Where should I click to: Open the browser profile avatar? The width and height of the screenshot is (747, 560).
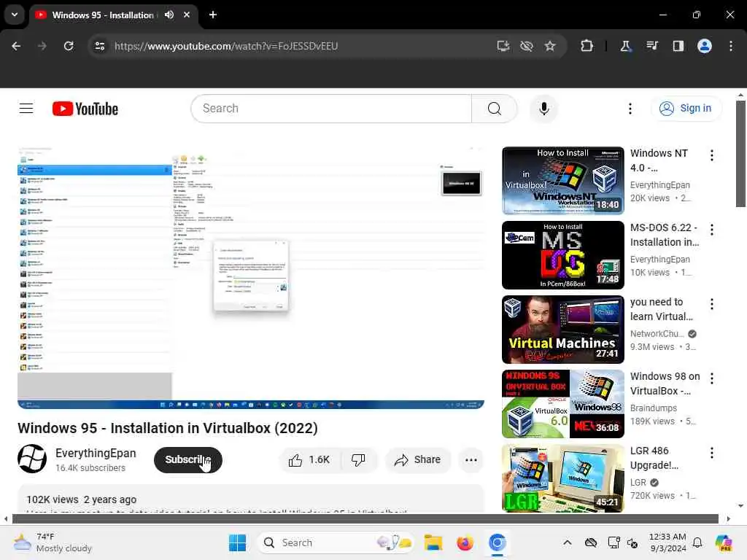click(705, 46)
